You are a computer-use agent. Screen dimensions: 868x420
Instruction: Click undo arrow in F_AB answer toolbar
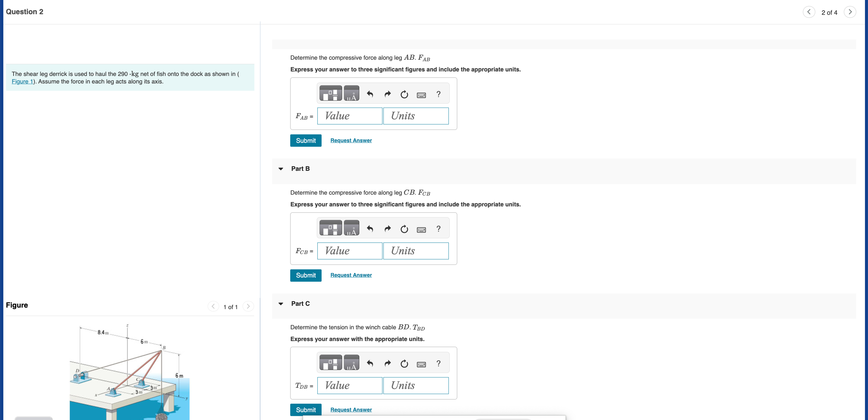[x=370, y=94]
